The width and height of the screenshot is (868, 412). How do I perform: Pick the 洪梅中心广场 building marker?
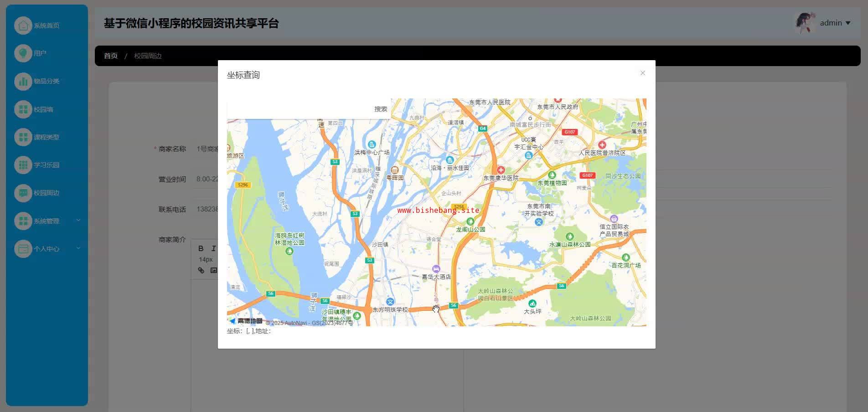pyautogui.click(x=372, y=144)
